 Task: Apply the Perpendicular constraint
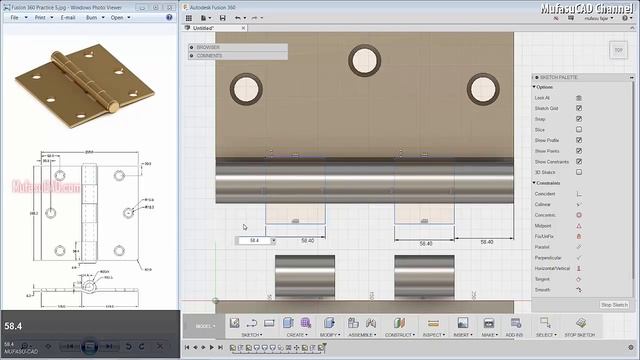579,258
